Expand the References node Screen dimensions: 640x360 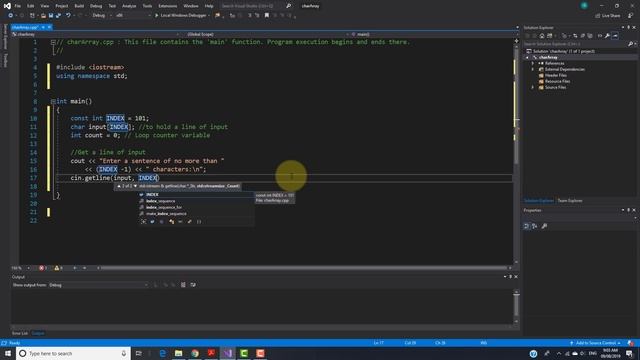point(533,64)
